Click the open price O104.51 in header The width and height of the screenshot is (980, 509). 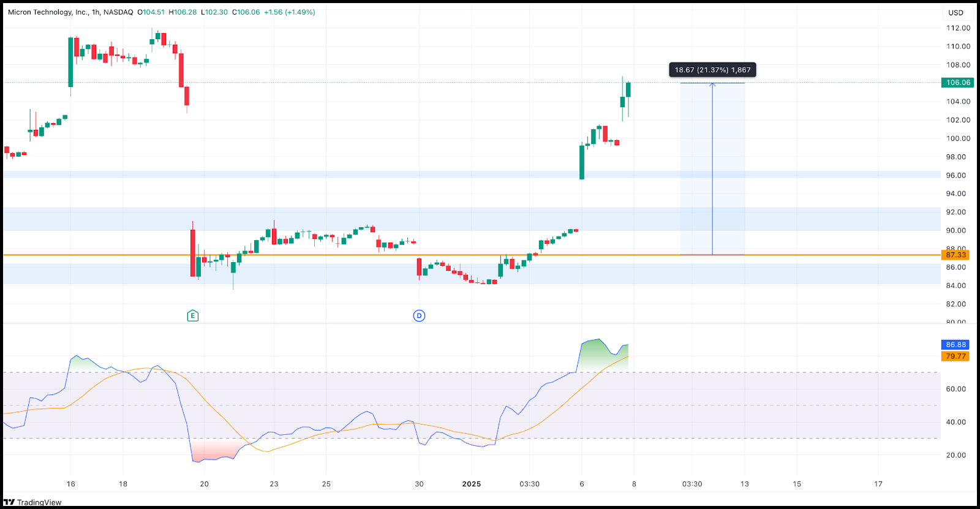tap(151, 12)
